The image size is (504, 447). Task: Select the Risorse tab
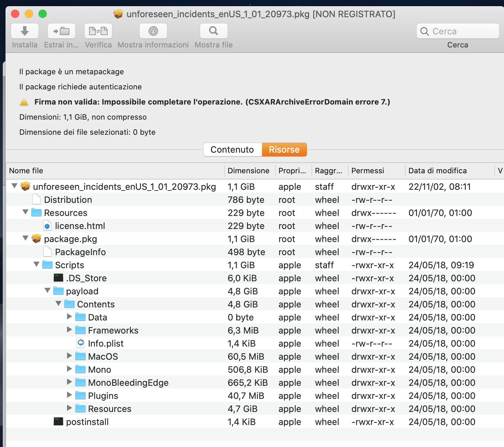284,150
